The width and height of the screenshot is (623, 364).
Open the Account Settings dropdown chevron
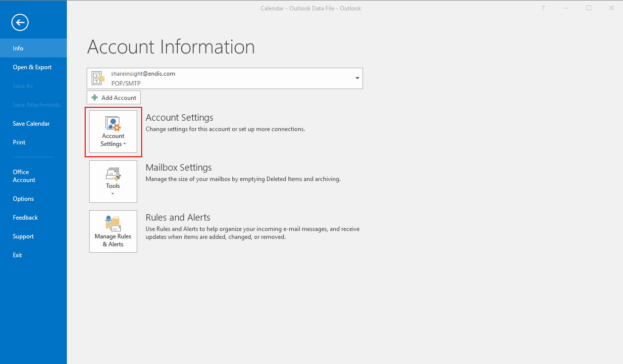(124, 144)
